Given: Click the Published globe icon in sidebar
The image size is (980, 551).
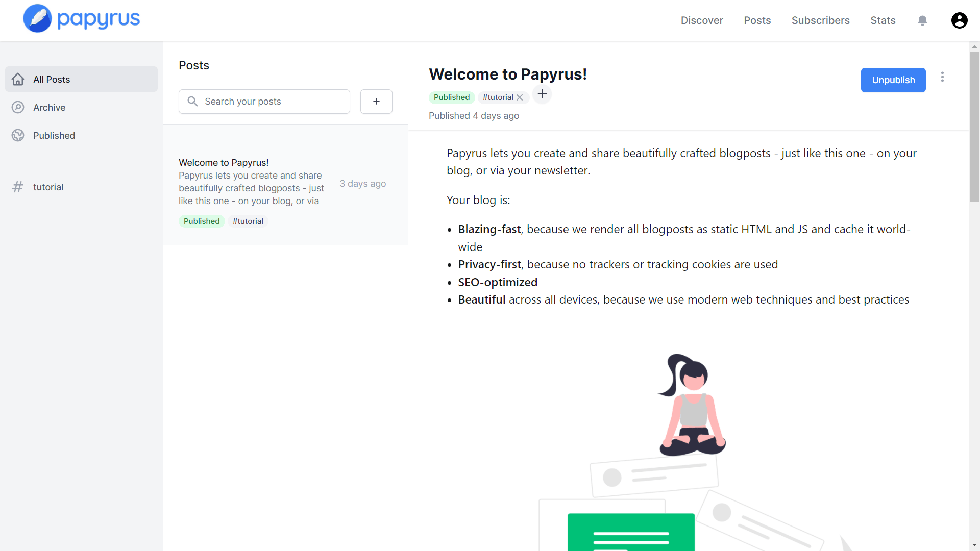Looking at the screenshot, I should click(x=18, y=135).
